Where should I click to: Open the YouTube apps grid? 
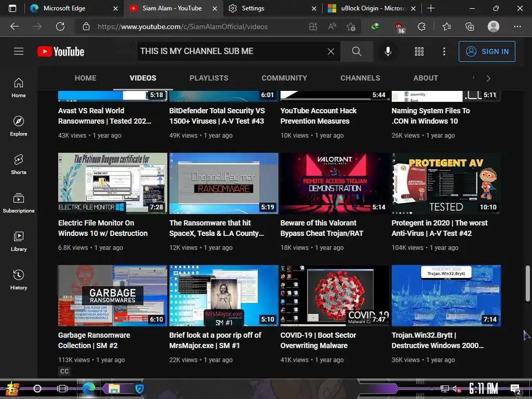(x=419, y=51)
